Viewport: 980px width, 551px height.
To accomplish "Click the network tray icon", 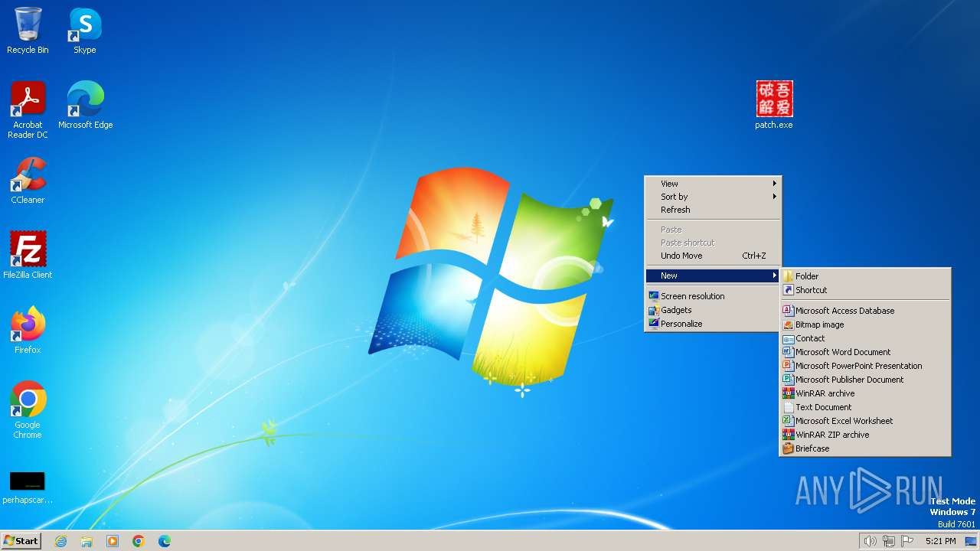I will 889,541.
